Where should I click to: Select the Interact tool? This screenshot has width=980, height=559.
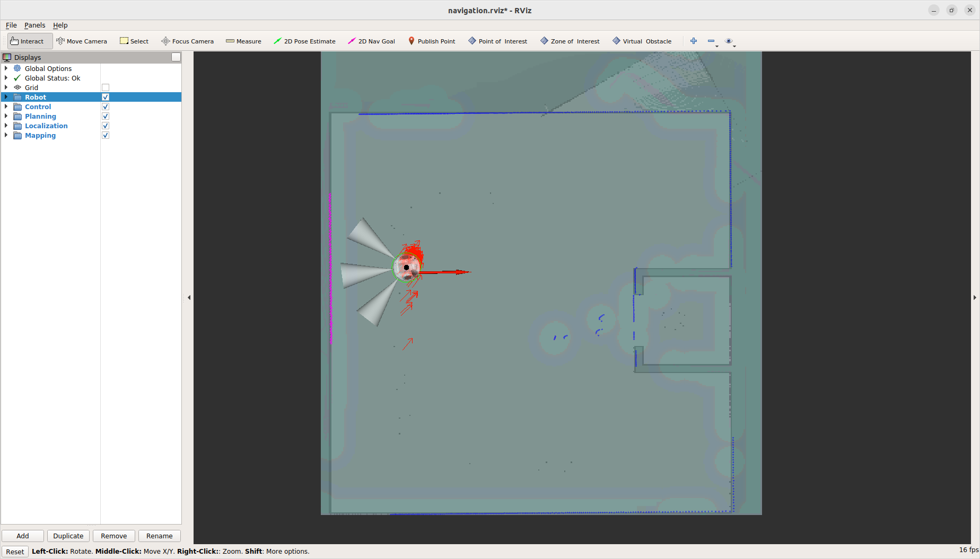(29, 41)
